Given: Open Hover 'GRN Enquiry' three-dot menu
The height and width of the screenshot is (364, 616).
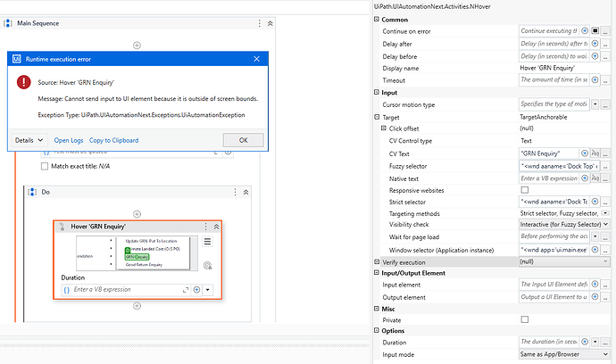Looking at the screenshot, I should pyautogui.click(x=205, y=227).
